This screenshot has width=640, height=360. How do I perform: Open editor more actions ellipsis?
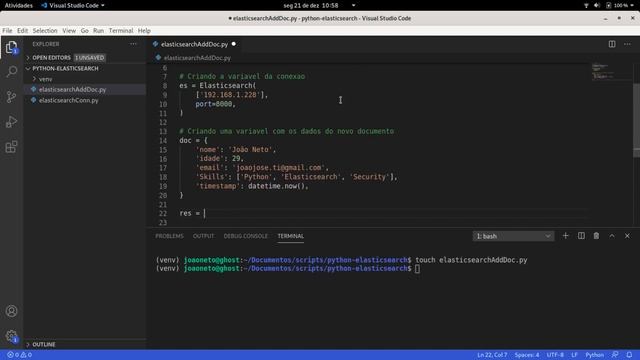(627, 44)
